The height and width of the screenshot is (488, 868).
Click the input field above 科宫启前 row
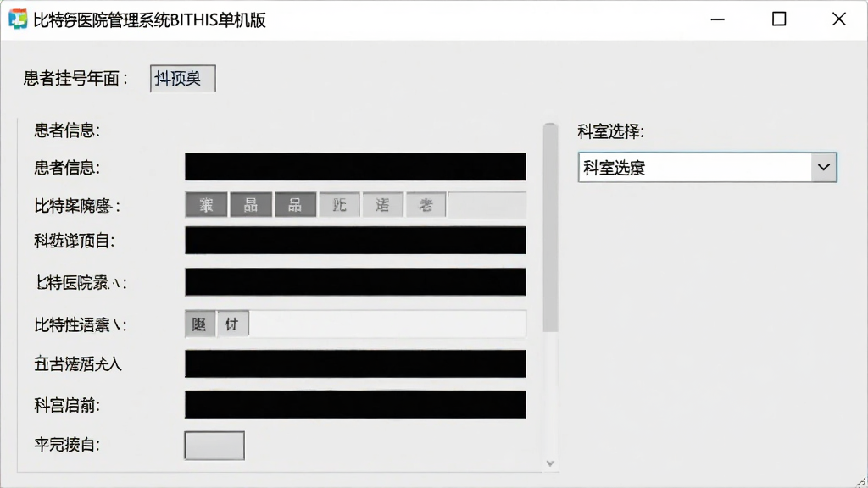tap(355, 363)
